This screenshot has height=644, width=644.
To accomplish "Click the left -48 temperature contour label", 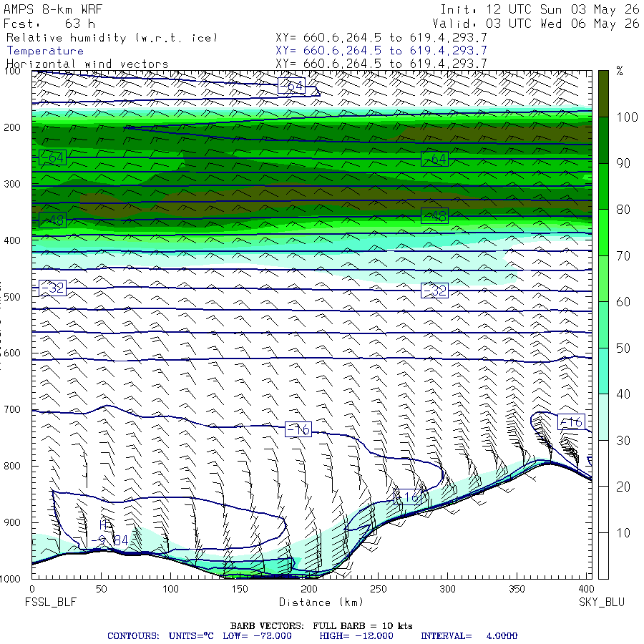I will click(x=52, y=220).
